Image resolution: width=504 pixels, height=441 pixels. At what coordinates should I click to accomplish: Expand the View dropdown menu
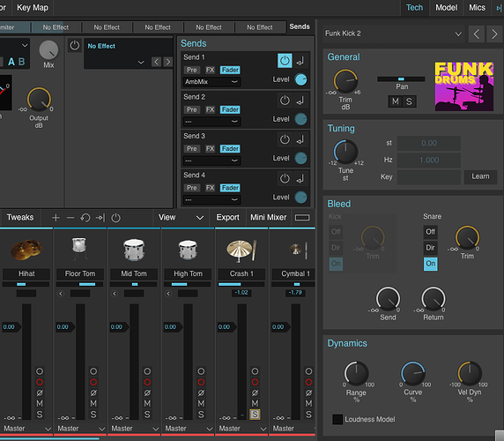(x=182, y=218)
